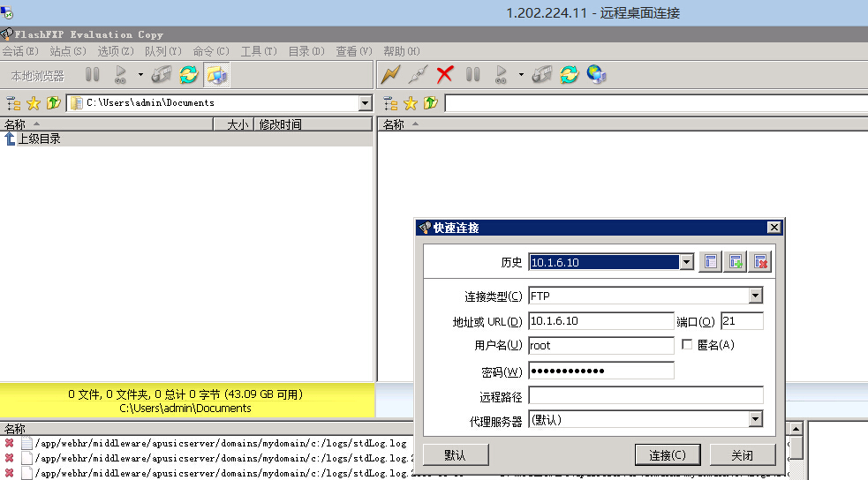This screenshot has width=868, height=480.
Task: Open the 工具 menu
Action: tap(259, 51)
